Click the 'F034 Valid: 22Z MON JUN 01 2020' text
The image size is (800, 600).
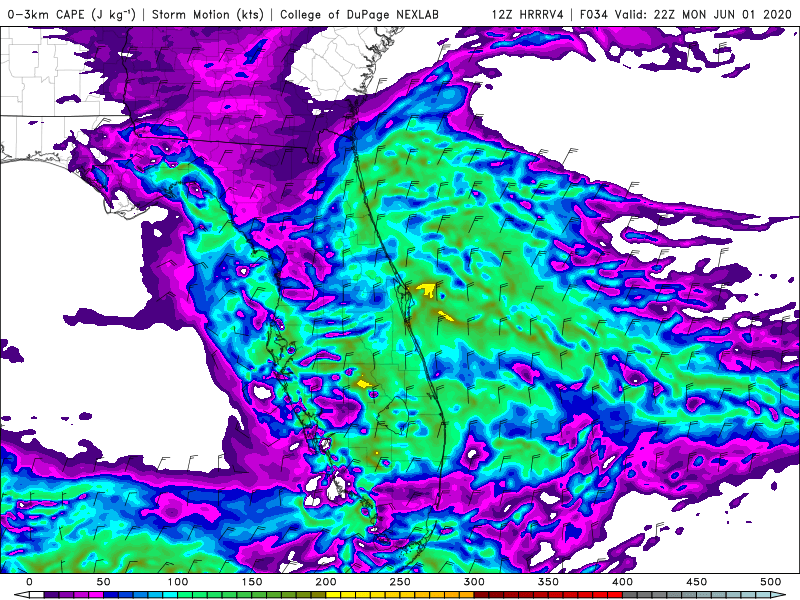tap(685, 14)
